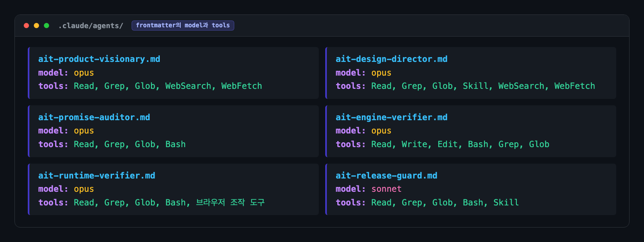644x242 pixels.
Task: Click Bash in ait-engine-verifier tools
Action: tap(478, 144)
